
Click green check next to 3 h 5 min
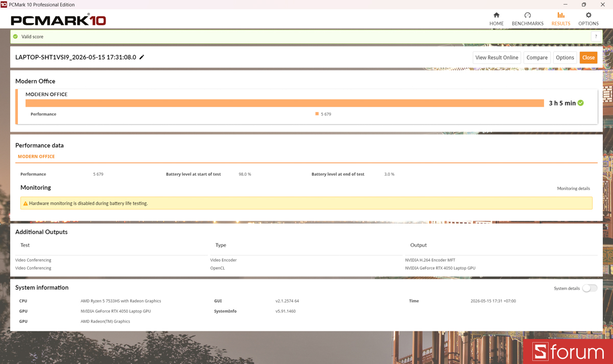click(x=581, y=103)
